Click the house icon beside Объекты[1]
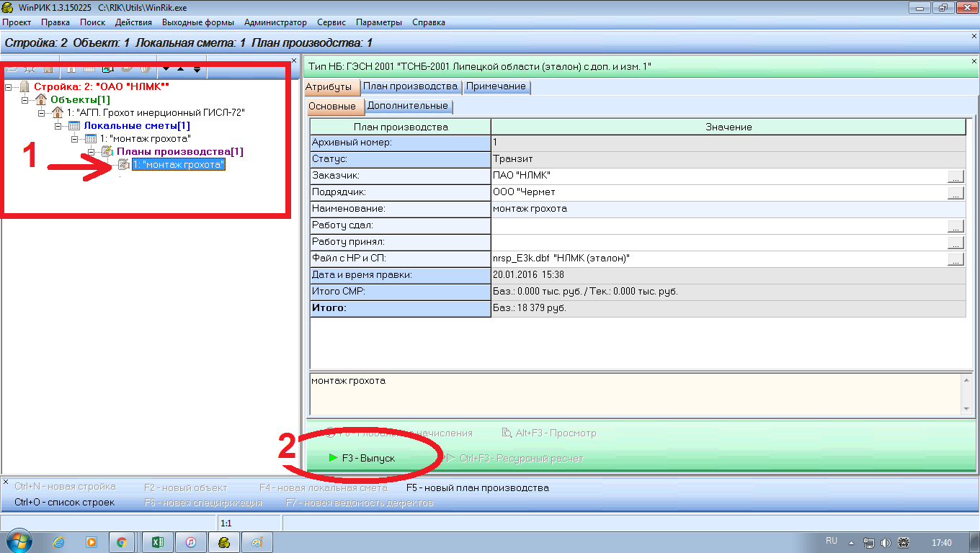This screenshot has width=980, height=553. [x=41, y=99]
